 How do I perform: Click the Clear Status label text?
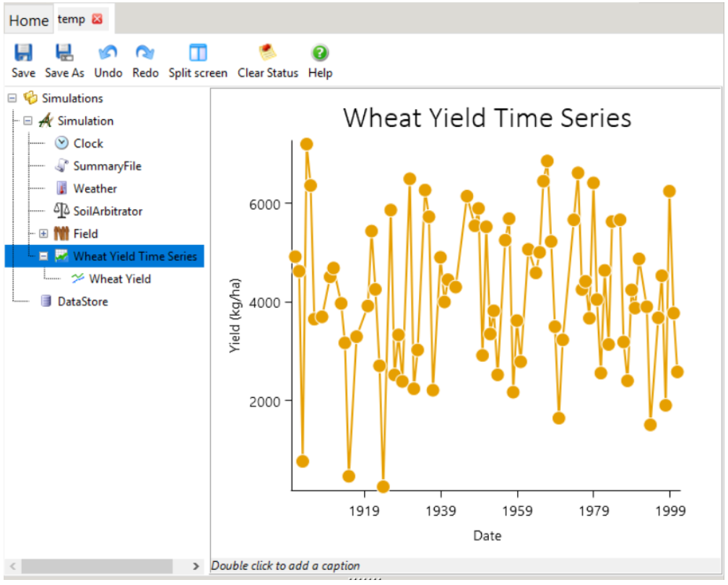268,74
